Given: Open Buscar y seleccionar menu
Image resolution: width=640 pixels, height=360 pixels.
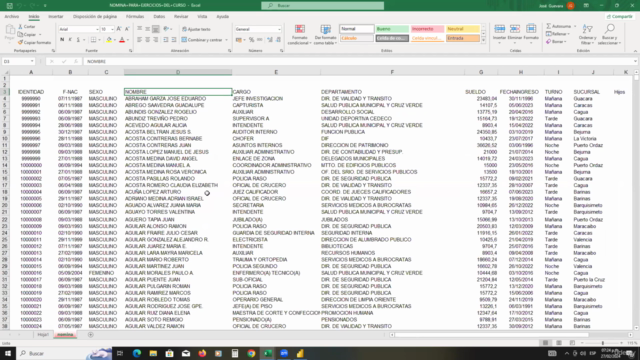Looking at the screenshot, I should [x=609, y=34].
